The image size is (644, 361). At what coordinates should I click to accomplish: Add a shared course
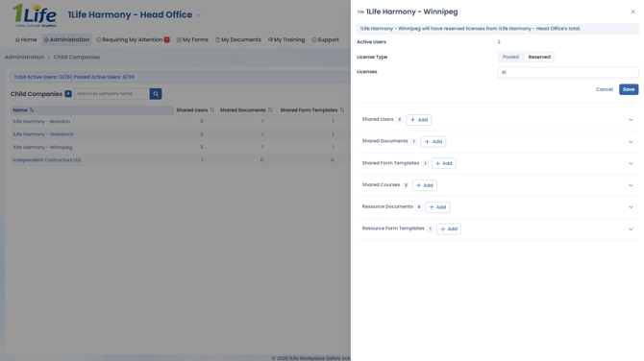[x=425, y=185]
